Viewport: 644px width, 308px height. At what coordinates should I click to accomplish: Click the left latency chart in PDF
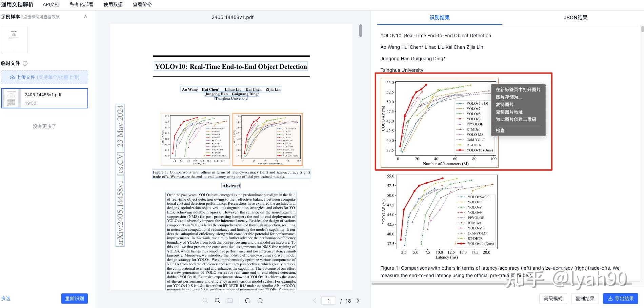point(196,139)
